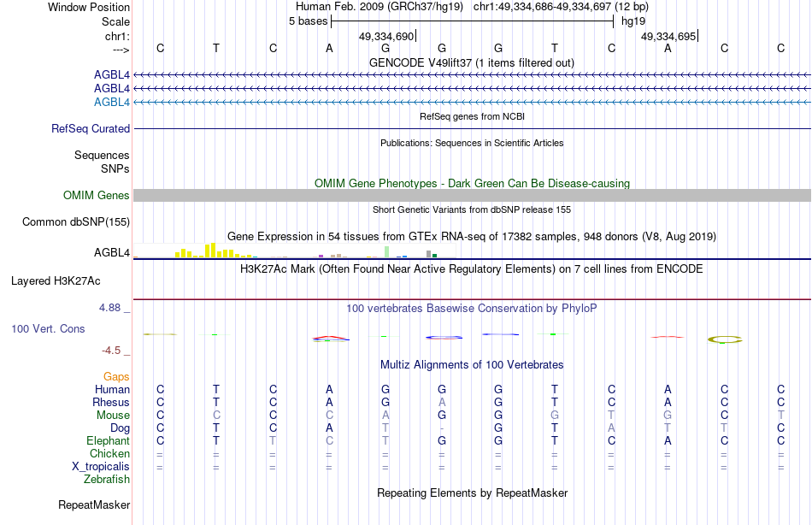Image resolution: width=812 pixels, height=525 pixels.
Task: Click the red-and-blue PhyloP mark under base A
Action: 331,339
